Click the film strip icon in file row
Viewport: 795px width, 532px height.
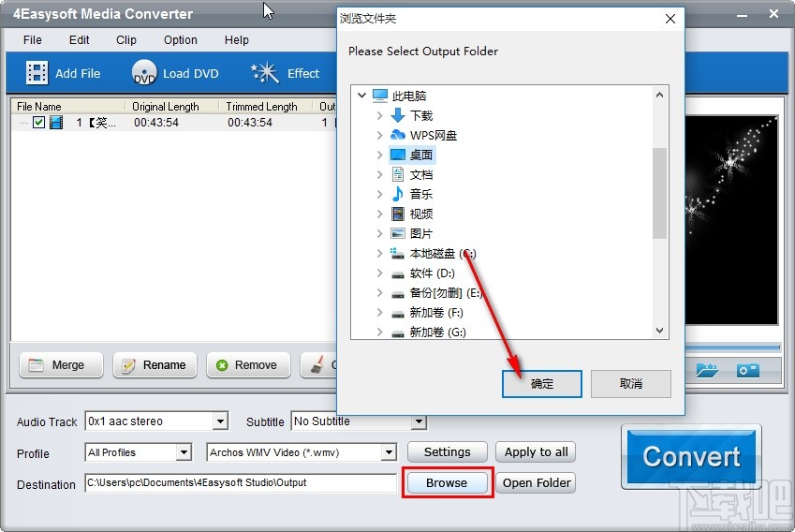56,122
